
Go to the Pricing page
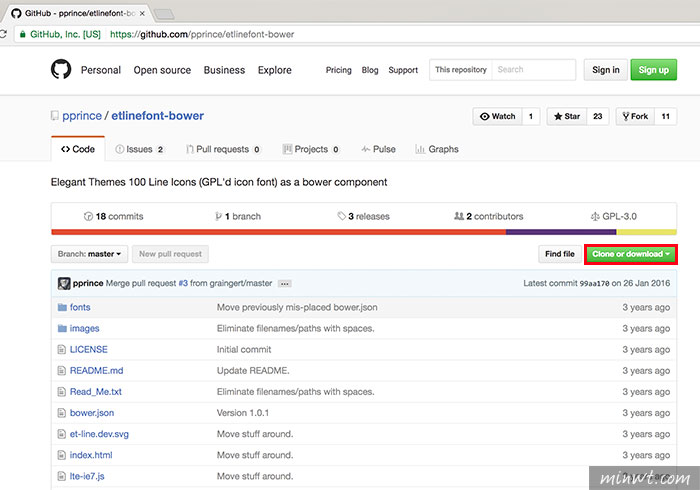click(x=338, y=70)
